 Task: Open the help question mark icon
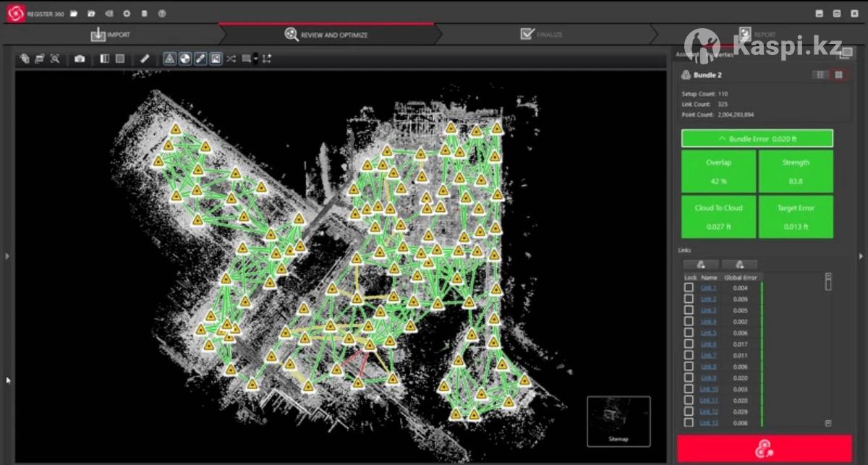(161, 13)
